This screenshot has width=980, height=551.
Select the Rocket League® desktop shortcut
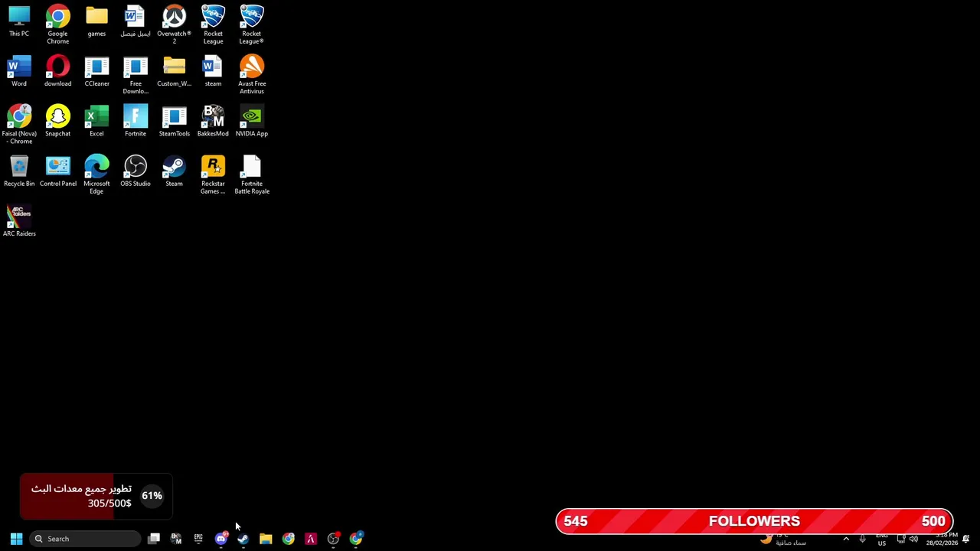tap(252, 24)
